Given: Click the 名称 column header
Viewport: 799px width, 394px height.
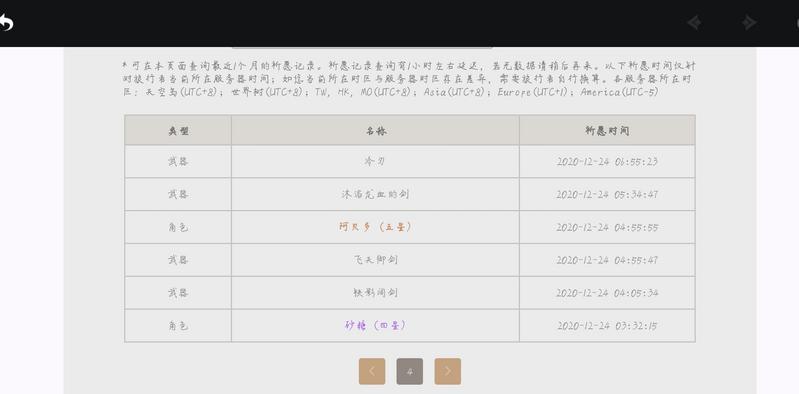Looking at the screenshot, I should click(375, 130).
